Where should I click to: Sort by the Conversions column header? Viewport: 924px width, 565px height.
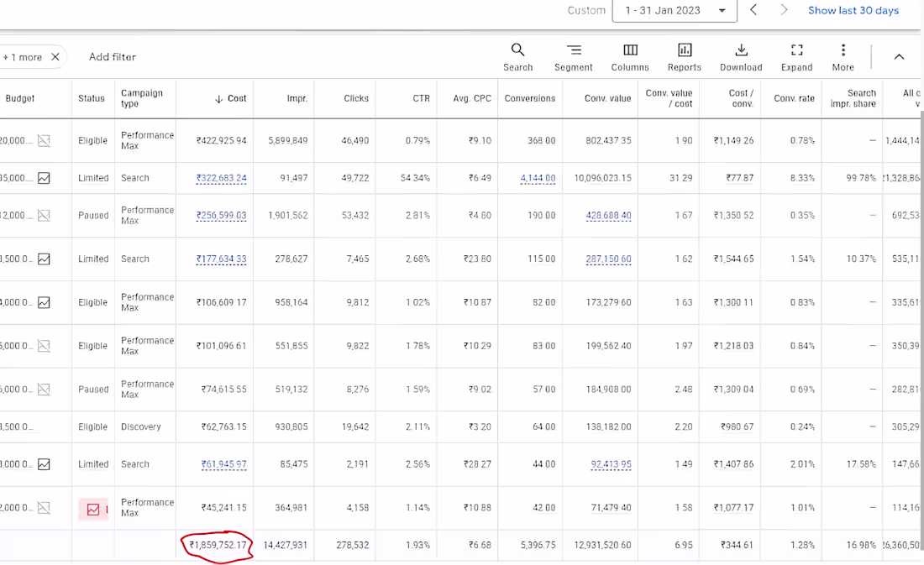(529, 98)
